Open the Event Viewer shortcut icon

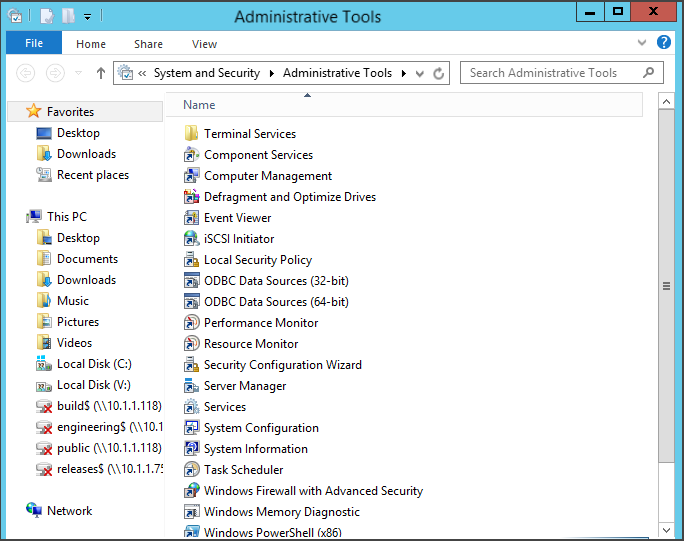tap(192, 217)
